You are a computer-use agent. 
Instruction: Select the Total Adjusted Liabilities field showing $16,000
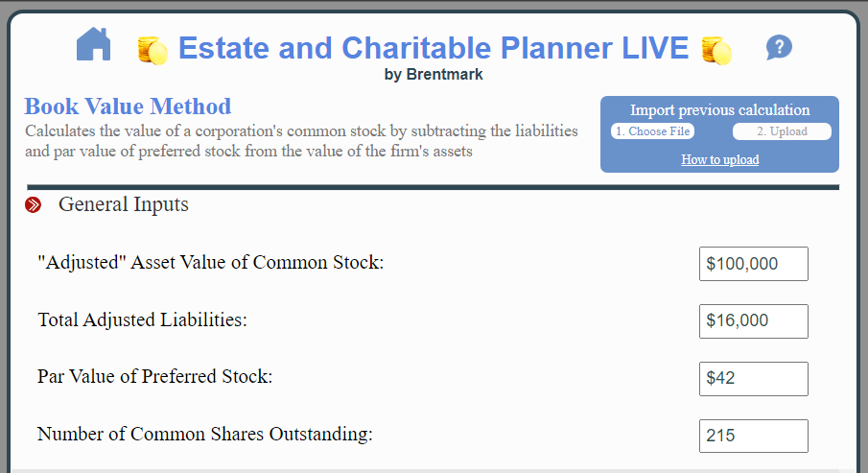(x=753, y=321)
